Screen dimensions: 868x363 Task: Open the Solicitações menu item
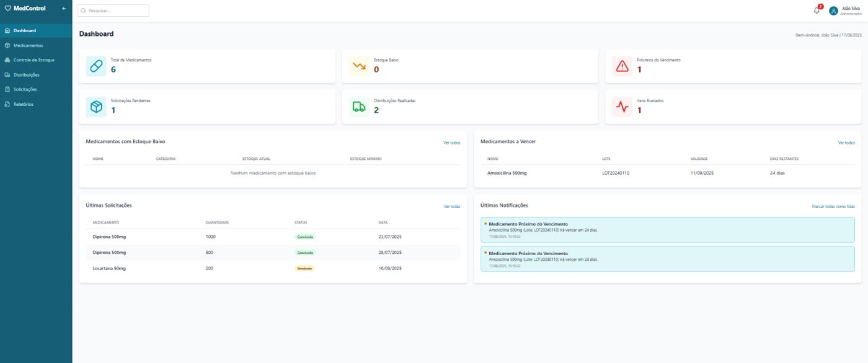[36, 89]
